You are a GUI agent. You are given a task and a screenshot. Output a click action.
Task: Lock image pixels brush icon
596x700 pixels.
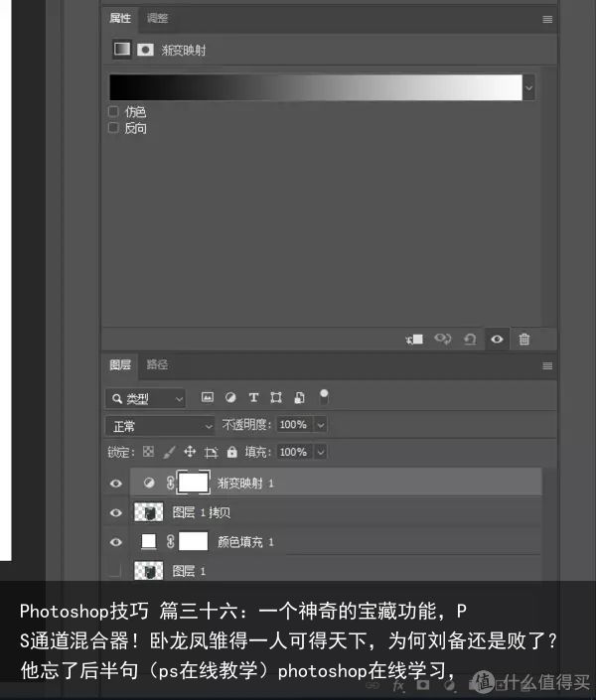[169, 452]
